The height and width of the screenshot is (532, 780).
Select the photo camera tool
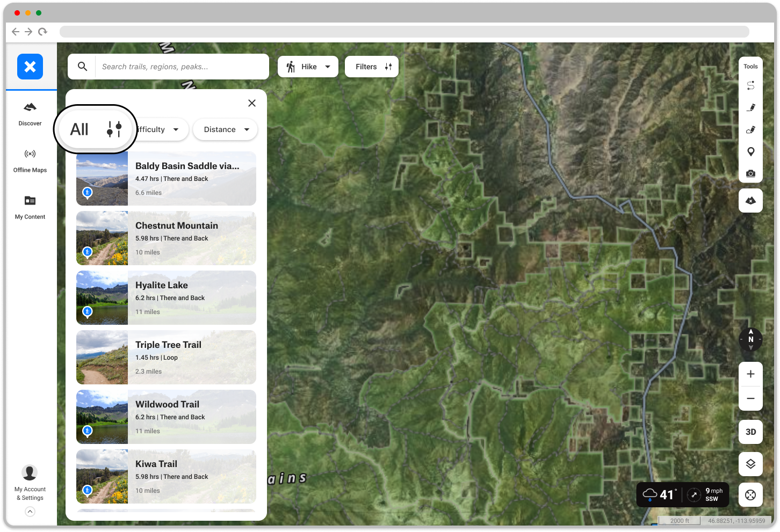click(x=750, y=173)
